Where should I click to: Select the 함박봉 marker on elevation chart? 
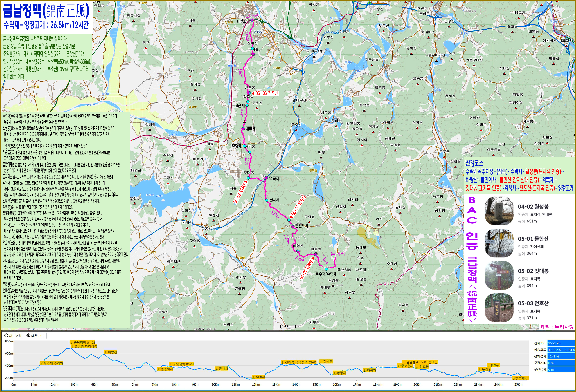pos(326,362)
